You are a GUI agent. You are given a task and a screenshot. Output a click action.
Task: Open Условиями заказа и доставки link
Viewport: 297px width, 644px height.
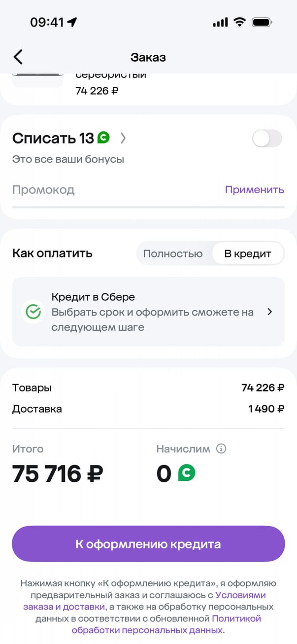click(64, 607)
